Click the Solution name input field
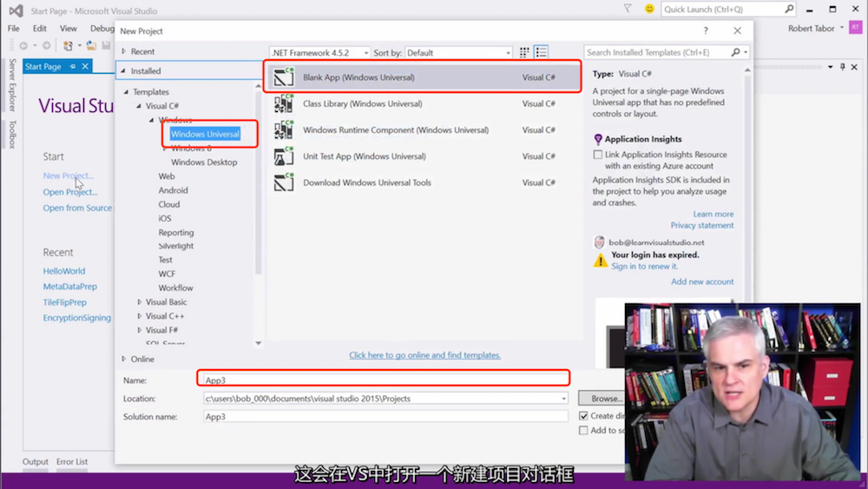 pos(385,416)
